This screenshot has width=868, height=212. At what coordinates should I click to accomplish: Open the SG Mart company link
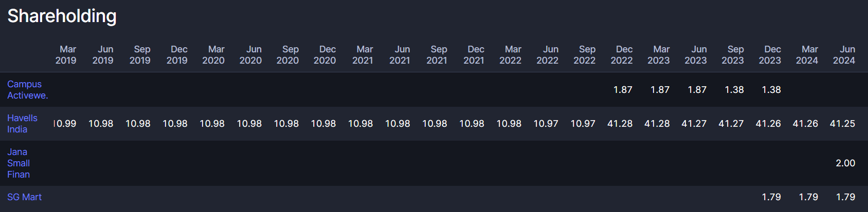coord(24,197)
